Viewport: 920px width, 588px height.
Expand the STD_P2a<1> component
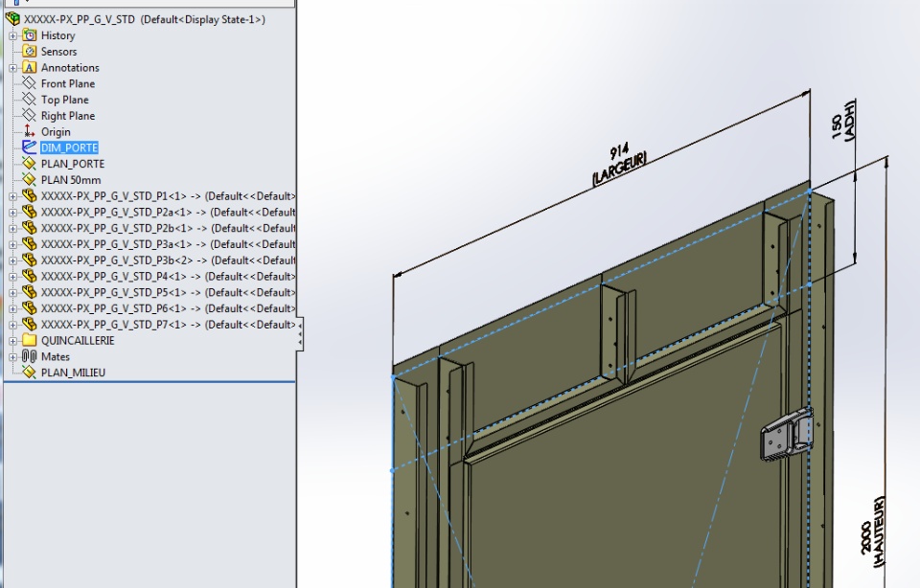click(12, 213)
